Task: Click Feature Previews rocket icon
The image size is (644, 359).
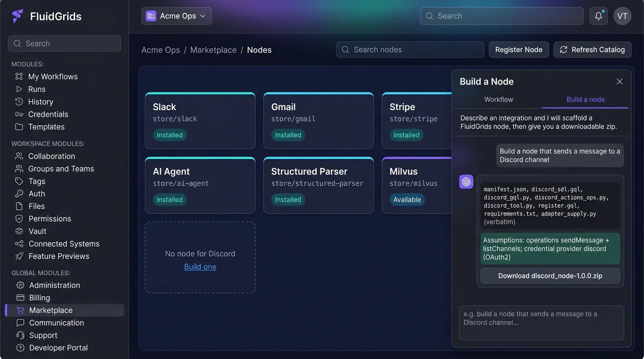Action: pyautogui.click(x=19, y=256)
